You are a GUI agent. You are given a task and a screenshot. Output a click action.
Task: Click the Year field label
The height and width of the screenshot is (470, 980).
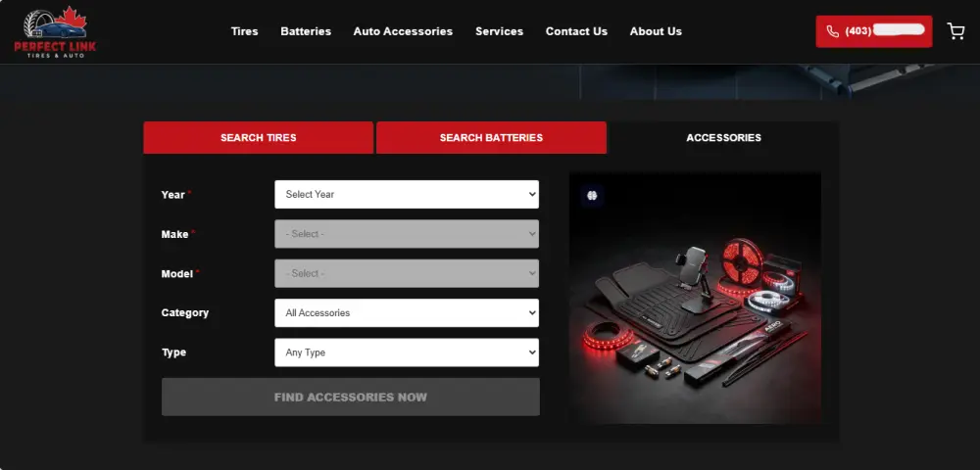[x=173, y=195]
